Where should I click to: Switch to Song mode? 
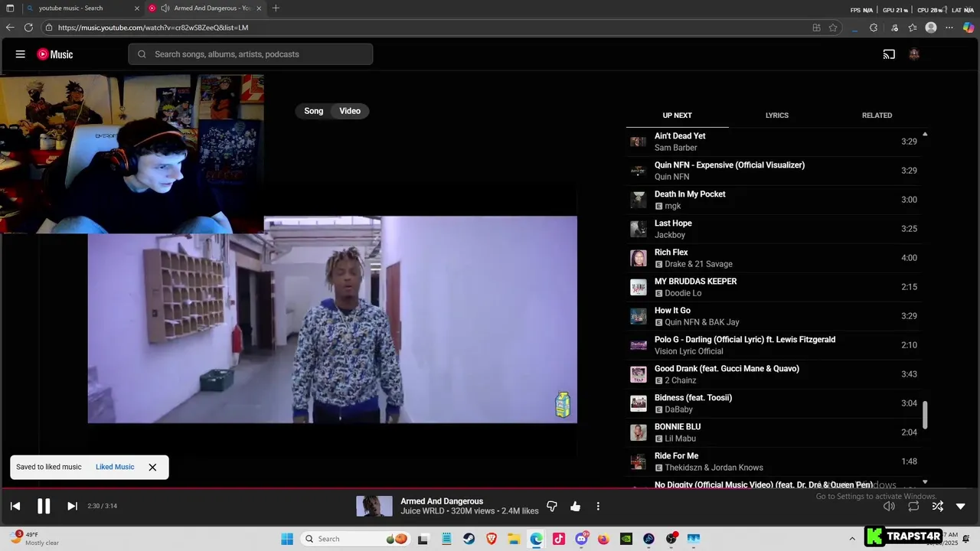point(314,111)
